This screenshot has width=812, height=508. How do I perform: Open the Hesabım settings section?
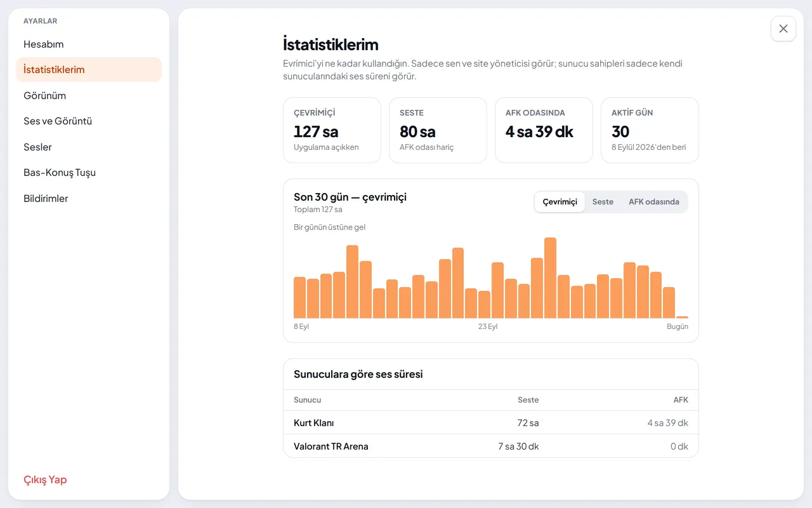[89, 44]
